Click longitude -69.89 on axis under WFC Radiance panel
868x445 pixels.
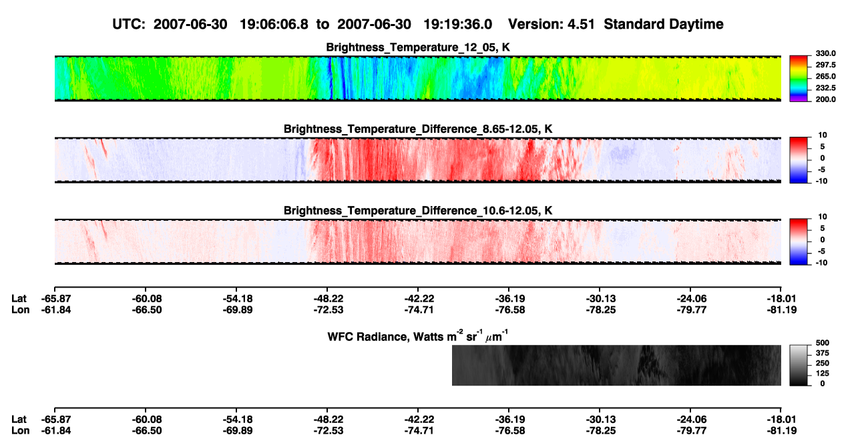pyautogui.click(x=238, y=430)
